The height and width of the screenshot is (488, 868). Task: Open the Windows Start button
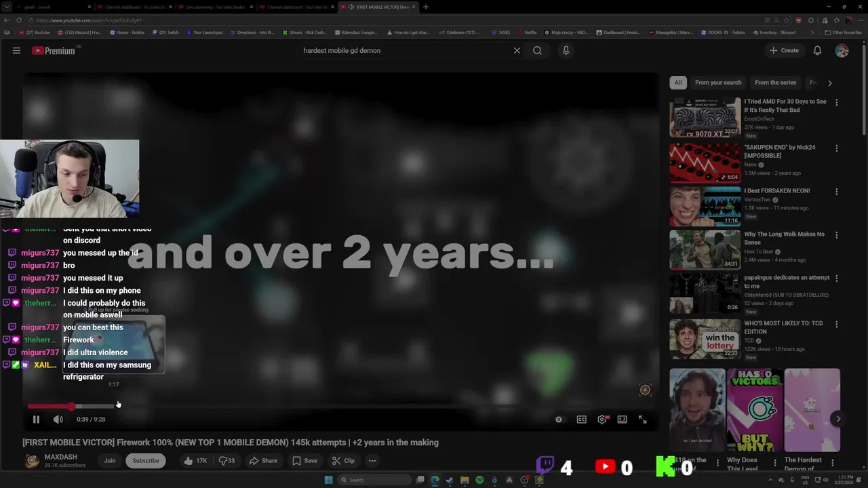tap(329, 480)
